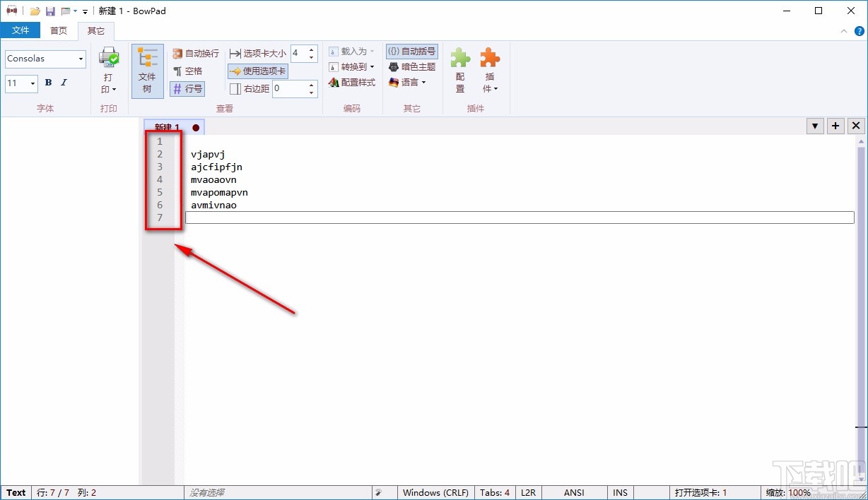Click the text line mvapomapvn

pos(219,192)
